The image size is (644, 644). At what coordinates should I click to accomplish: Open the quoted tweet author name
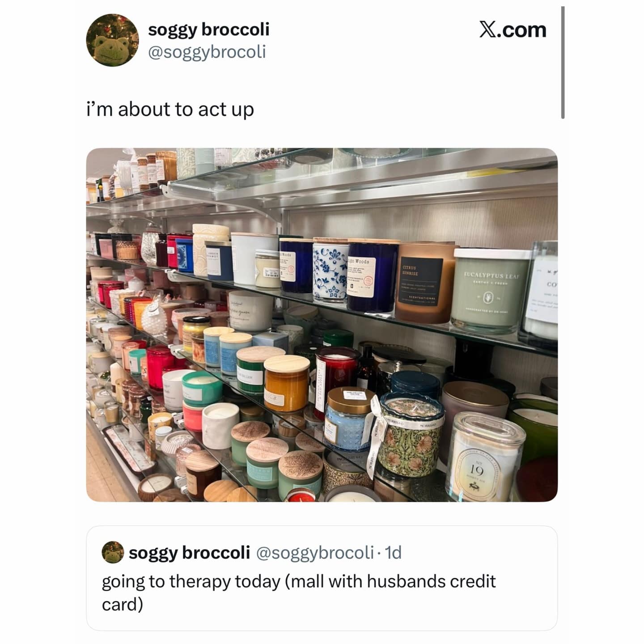189,553
